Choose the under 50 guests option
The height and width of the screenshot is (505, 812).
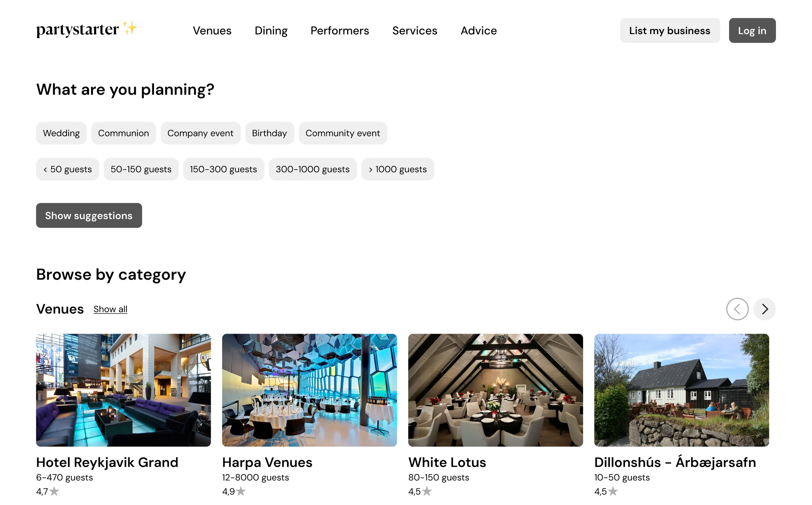point(67,169)
